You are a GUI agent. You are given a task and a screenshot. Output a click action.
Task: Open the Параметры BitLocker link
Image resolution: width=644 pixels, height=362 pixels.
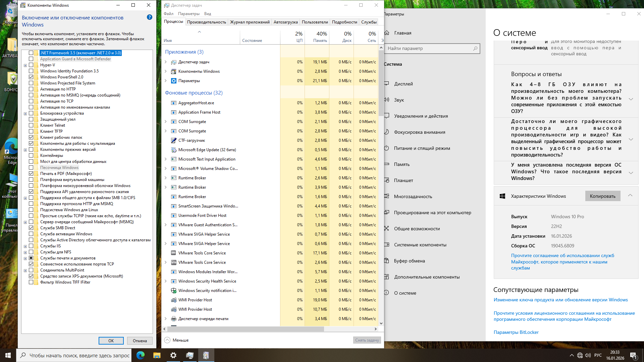tap(516, 332)
